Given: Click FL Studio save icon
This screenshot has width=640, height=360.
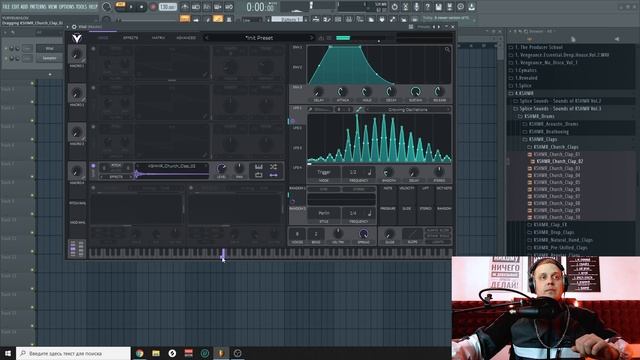Looking at the screenshot, I should pos(438,7).
